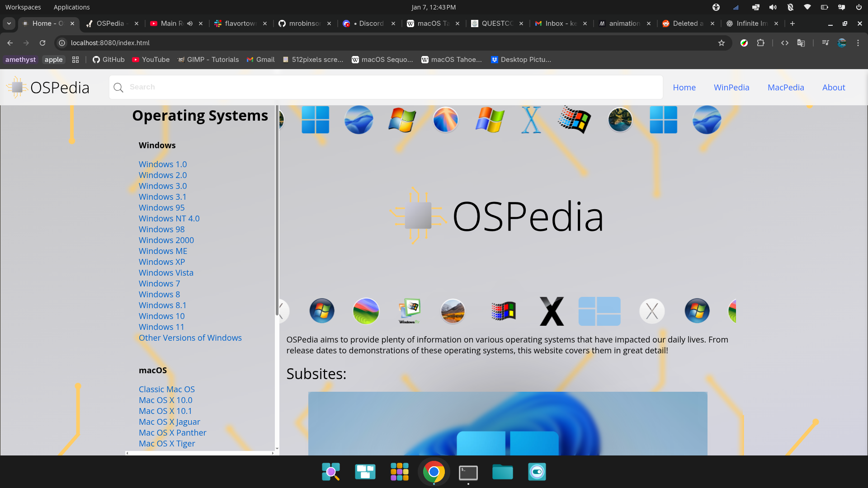Open the Windows Vista sidebar link
The width and height of the screenshot is (868, 488).
tap(166, 273)
